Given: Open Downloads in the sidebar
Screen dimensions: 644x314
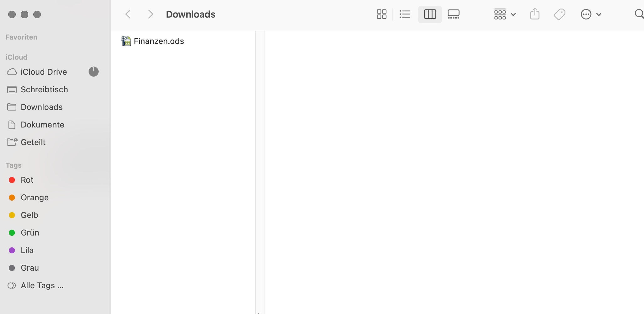Looking at the screenshot, I should [42, 107].
